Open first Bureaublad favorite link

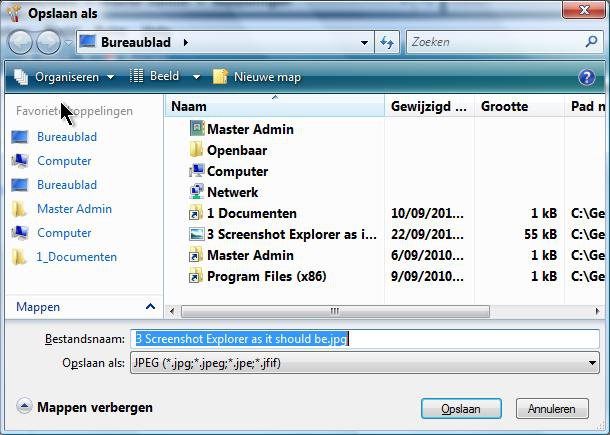pos(67,137)
